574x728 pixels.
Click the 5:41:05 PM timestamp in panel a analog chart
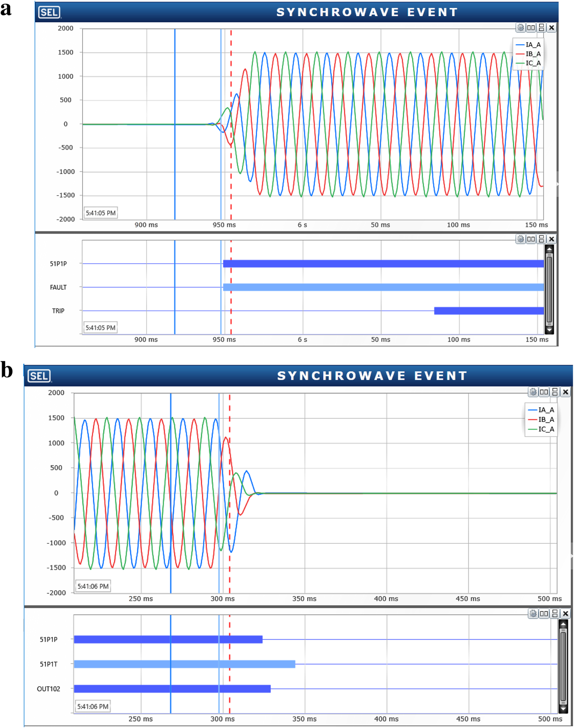click(101, 213)
